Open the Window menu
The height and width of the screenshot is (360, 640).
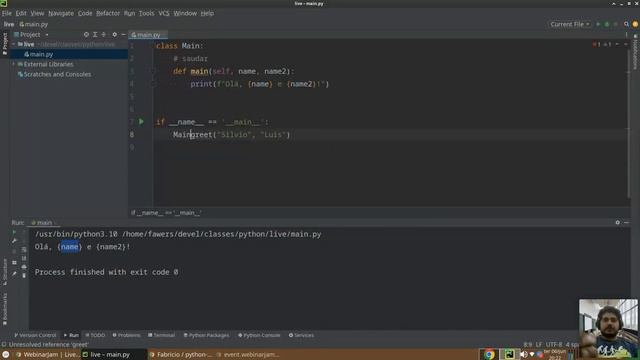pyautogui.click(x=185, y=13)
